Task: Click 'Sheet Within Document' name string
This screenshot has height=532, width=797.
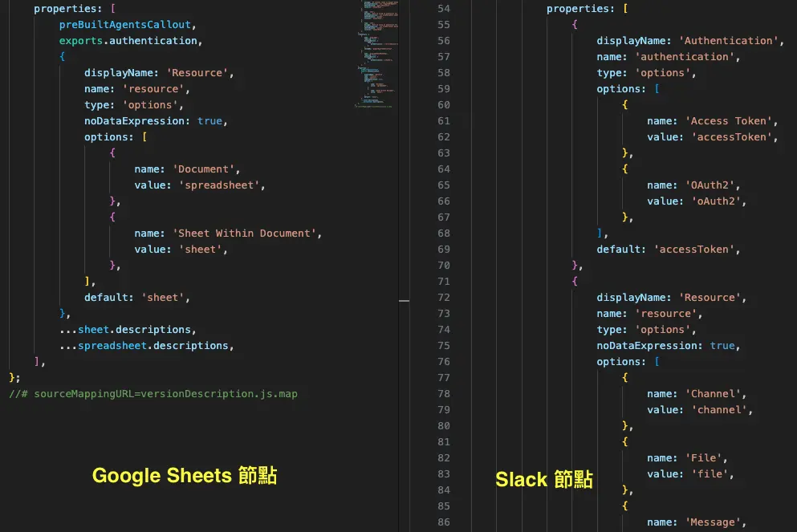Action: (x=245, y=234)
